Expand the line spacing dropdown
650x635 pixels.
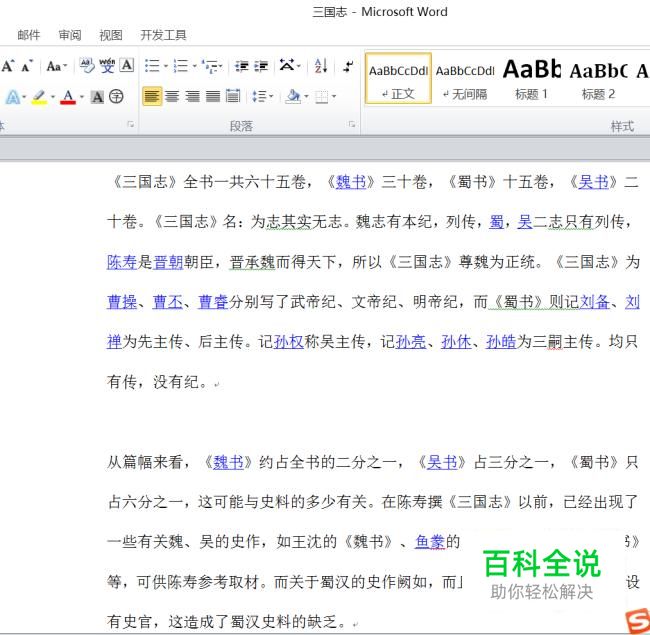coord(262,97)
